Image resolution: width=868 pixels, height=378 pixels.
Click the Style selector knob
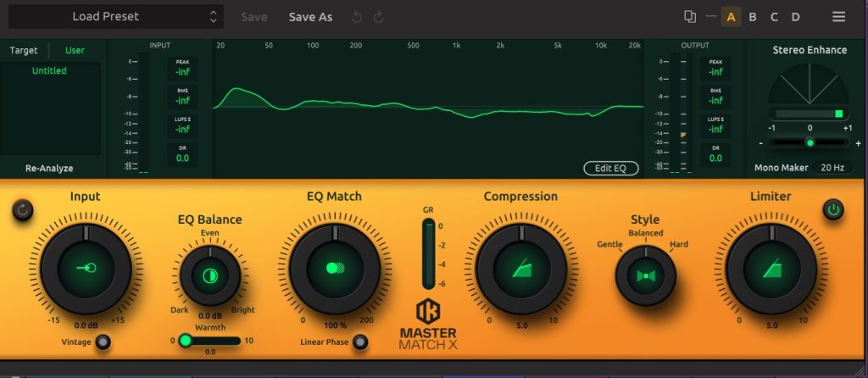click(x=645, y=276)
